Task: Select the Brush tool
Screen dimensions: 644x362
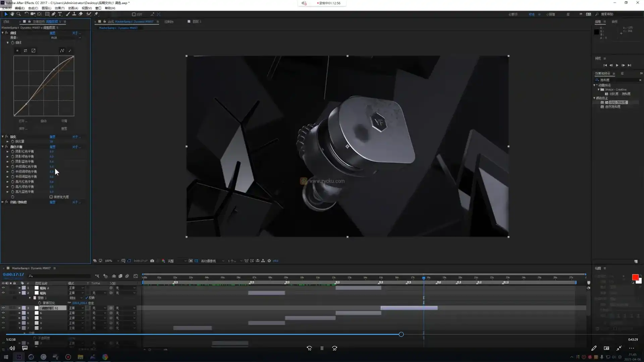Action: (x=68, y=14)
